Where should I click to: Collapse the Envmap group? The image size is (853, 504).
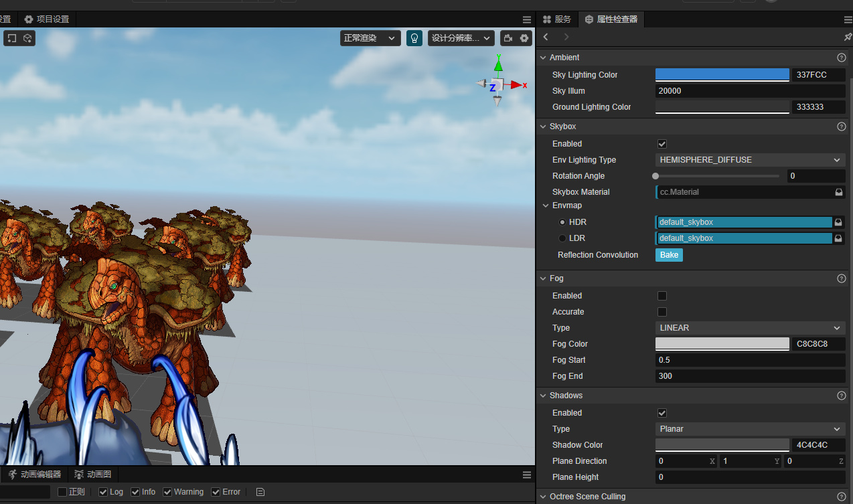click(546, 205)
